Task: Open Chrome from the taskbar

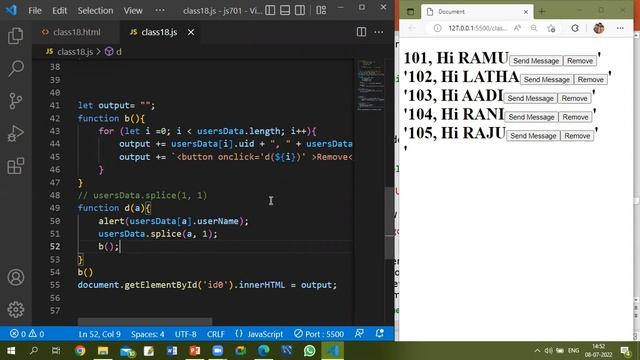Action: 80,351
